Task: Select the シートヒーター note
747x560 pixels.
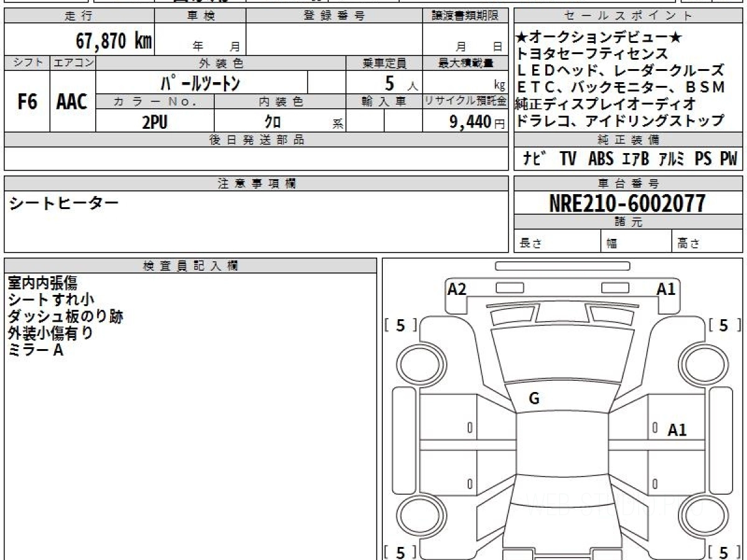Action: click(63, 203)
